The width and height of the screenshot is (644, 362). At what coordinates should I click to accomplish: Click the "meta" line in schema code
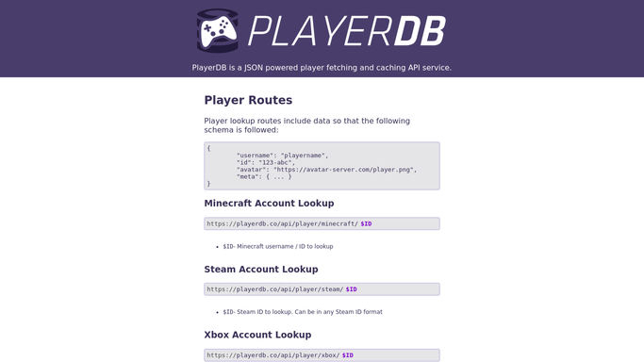(x=264, y=176)
